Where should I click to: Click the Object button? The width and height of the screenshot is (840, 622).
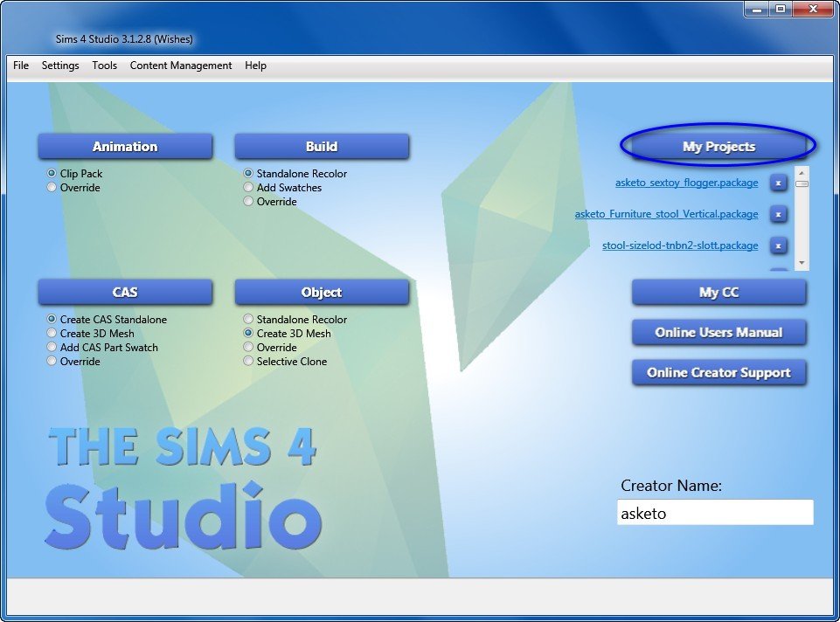coord(322,292)
